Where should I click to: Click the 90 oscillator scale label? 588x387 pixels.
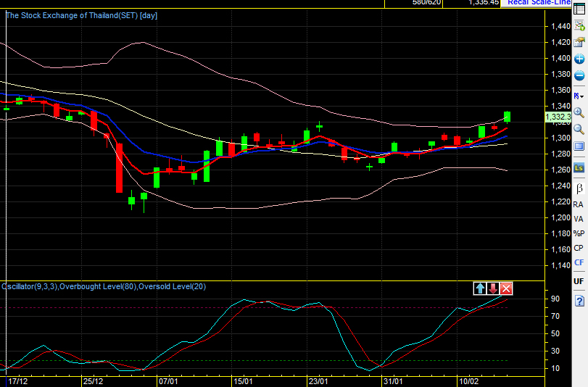pos(555,299)
